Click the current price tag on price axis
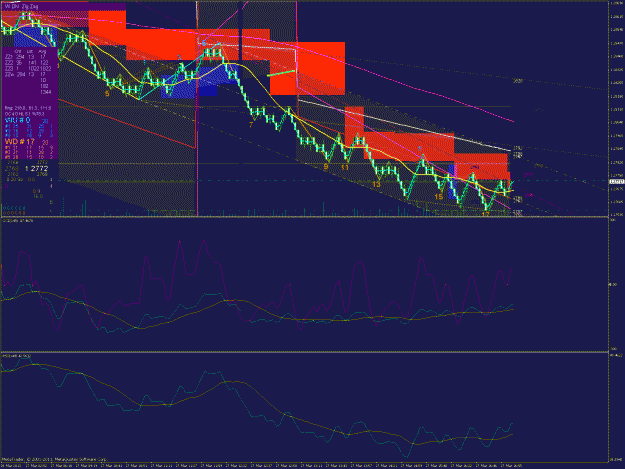 coord(616,181)
